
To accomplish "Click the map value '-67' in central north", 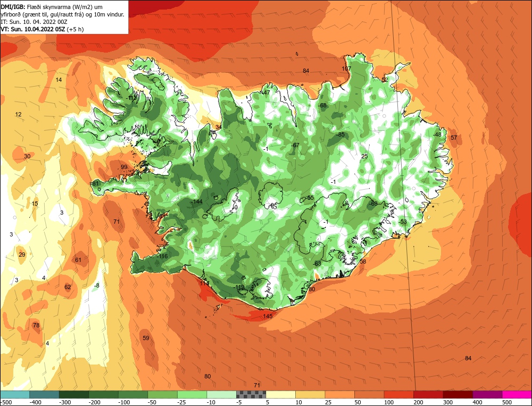I will tap(295, 145).
